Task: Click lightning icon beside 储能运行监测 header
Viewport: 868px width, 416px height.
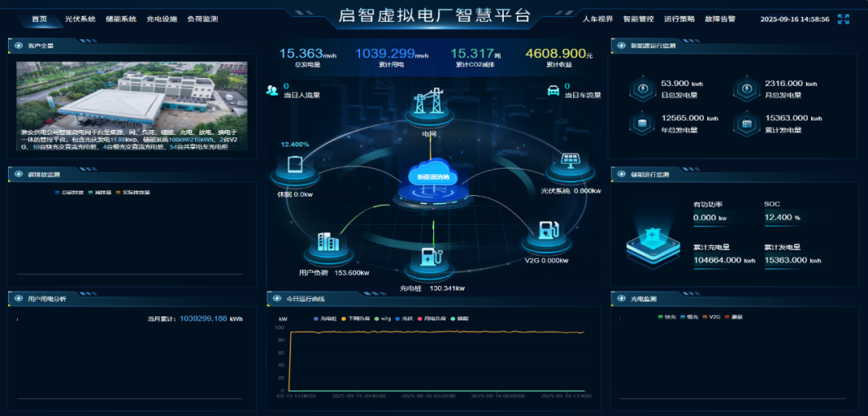Action: [621, 174]
